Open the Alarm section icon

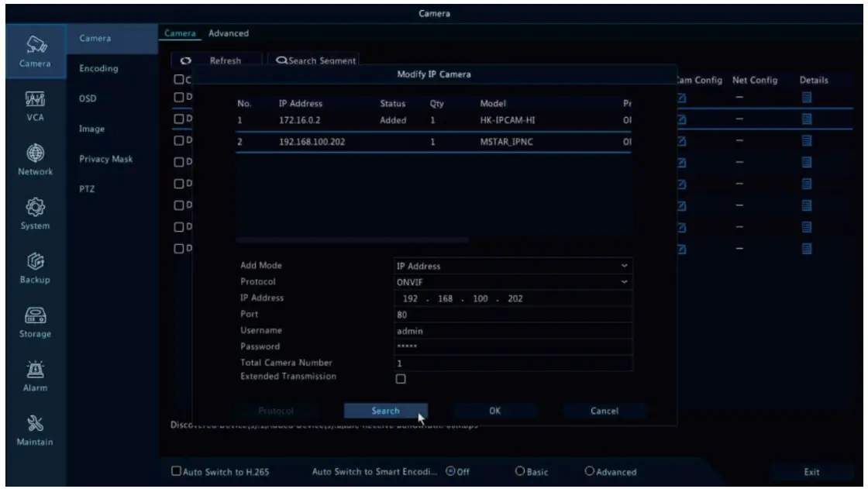(35, 370)
